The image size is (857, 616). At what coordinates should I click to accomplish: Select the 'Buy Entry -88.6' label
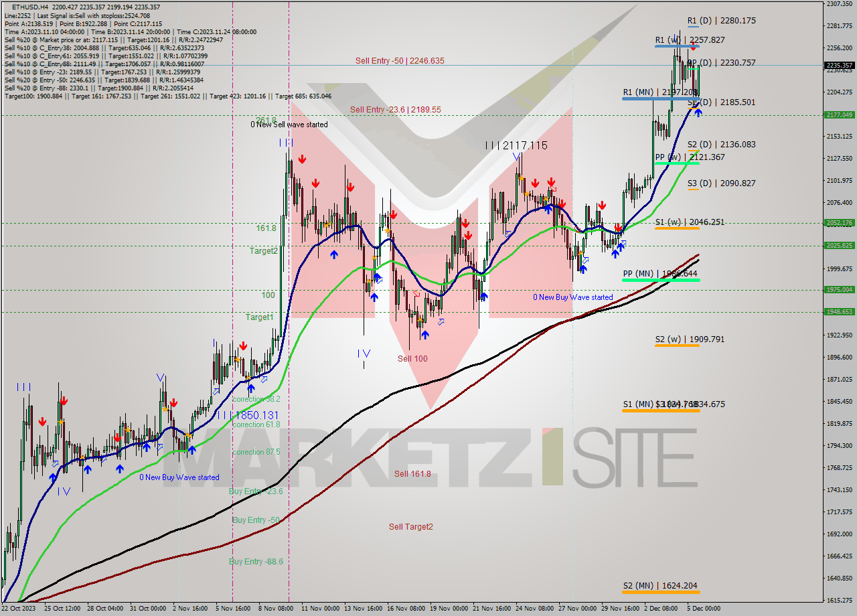pos(256,562)
